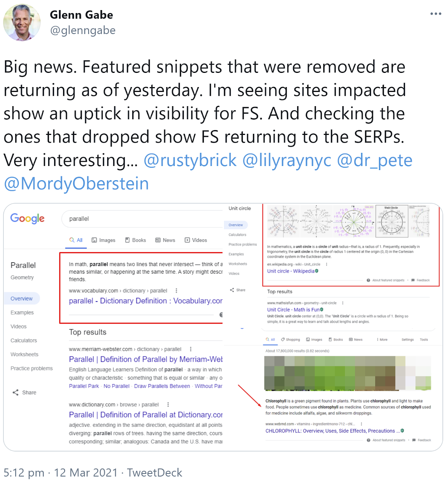The width and height of the screenshot is (448, 484).
Task: Click the Google logo
Action: coord(27,219)
